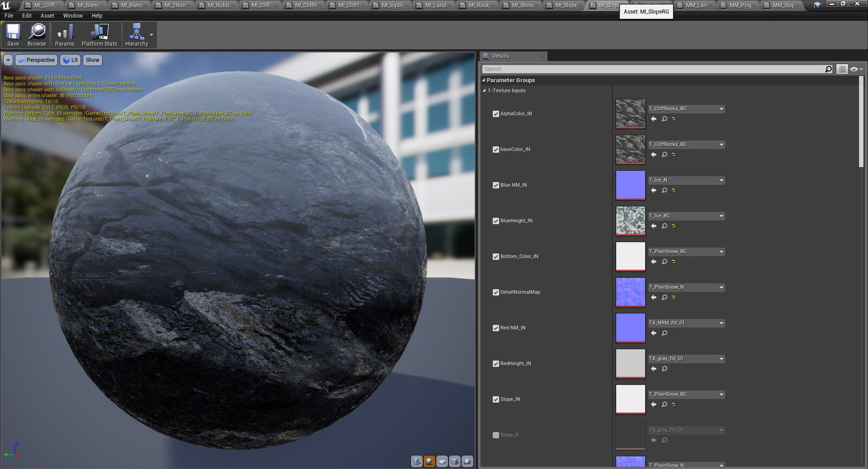868x469 pixels.
Task: Click DetailNormalMap texture thumbnail
Action: pos(630,292)
